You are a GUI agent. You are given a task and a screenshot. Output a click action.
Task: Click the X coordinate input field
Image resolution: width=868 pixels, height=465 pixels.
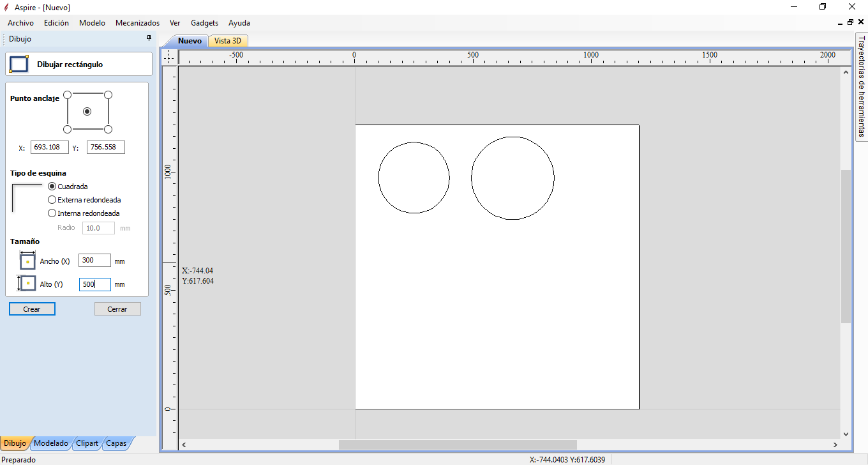click(49, 147)
